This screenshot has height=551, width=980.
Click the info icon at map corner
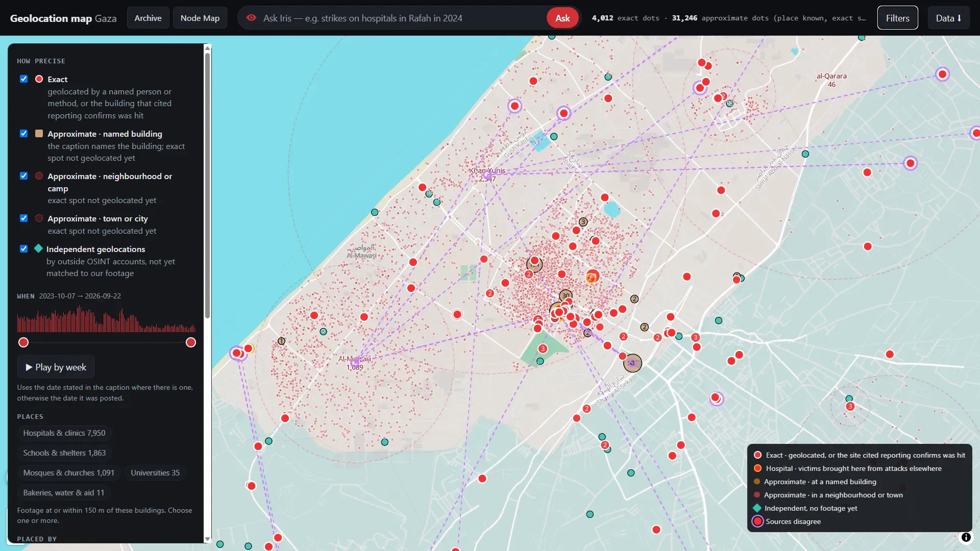coord(966,537)
